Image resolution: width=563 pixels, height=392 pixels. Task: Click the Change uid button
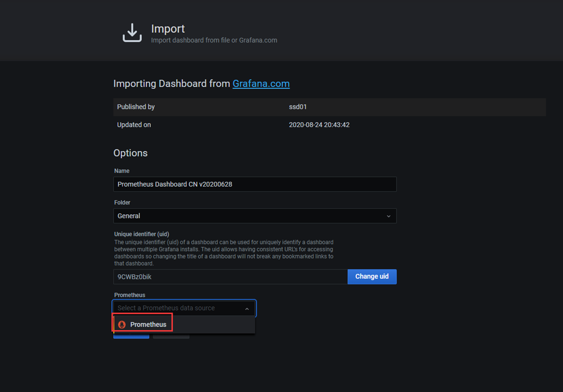[372, 277]
